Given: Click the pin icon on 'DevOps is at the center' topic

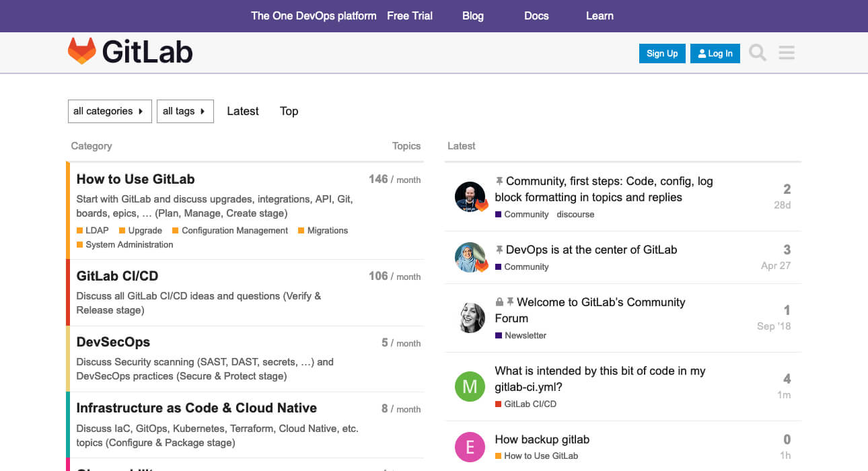Looking at the screenshot, I should [499, 250].
